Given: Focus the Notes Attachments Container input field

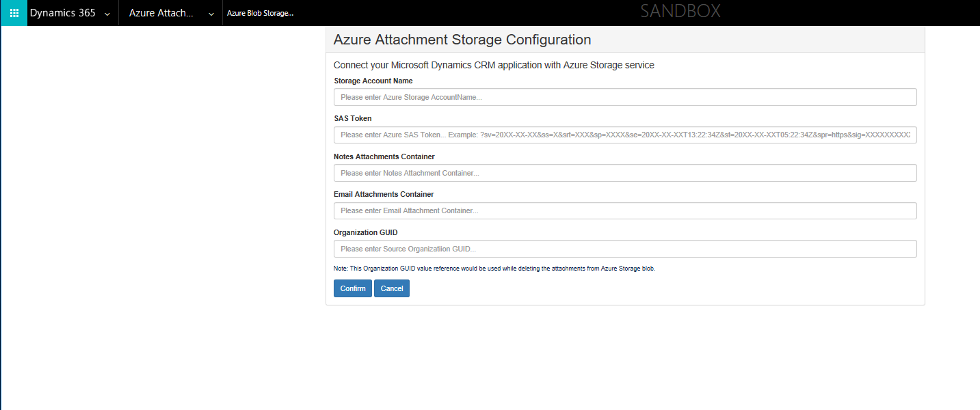Looking at the screenshot, I should [x=624, y=172].
